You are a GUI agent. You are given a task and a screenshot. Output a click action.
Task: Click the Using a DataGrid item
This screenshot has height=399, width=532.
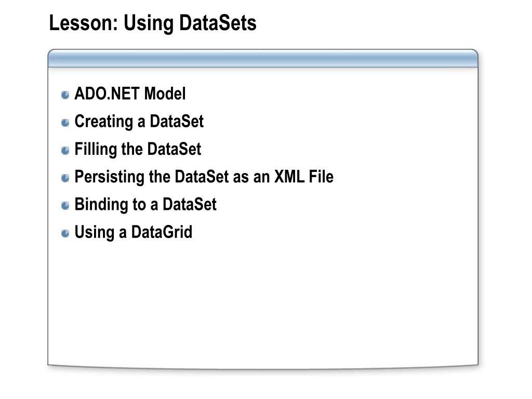coord(134,233)
